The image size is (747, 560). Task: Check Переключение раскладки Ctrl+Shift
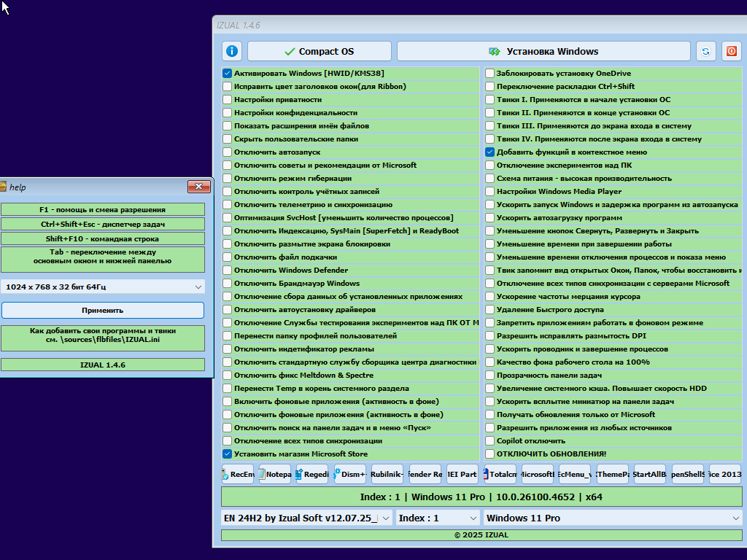pyautogui.click(x=489, y=86)
